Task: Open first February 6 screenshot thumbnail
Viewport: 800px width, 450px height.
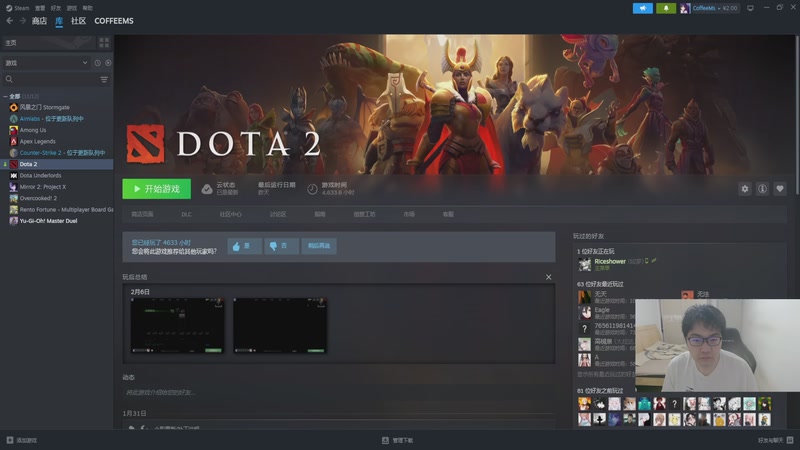Action: 177,326
